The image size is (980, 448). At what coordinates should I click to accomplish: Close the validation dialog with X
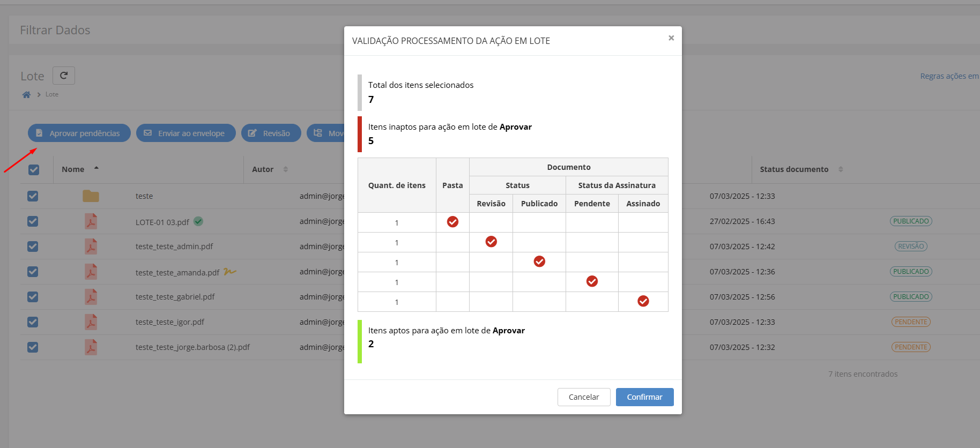pyautogui.click(x=671, y=38)
